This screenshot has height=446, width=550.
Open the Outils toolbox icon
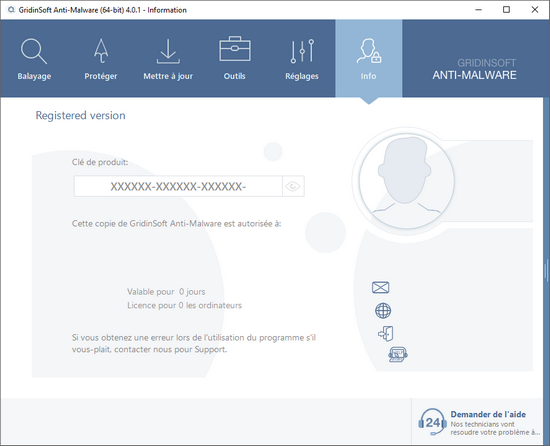(x=235, y=49)
